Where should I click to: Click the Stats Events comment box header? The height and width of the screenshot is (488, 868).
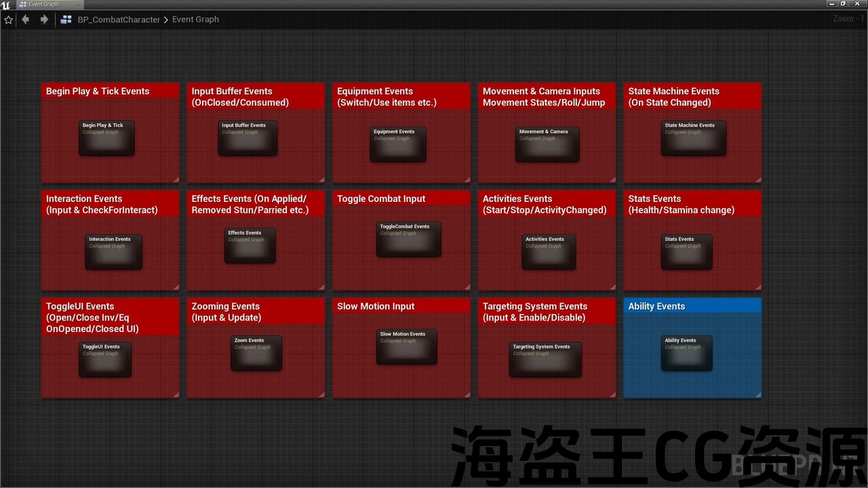tap(692, 204)
